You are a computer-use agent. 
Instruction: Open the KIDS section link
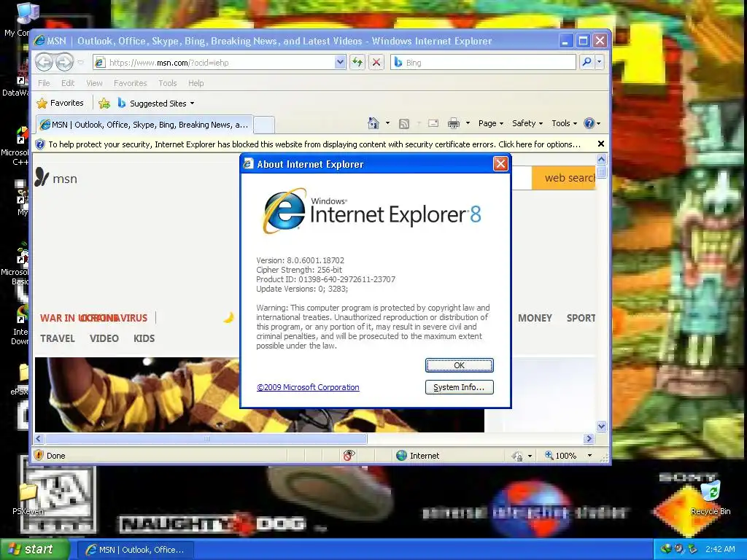click(x=144, y=338)
